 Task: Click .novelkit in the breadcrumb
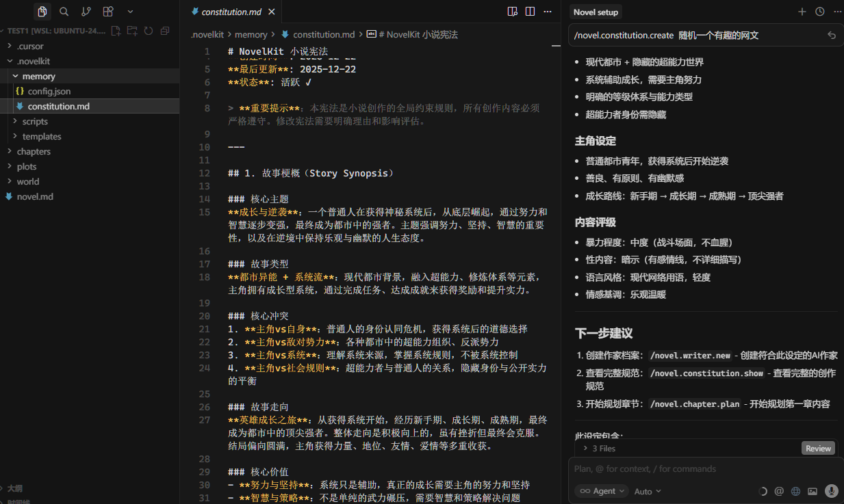[207, 34]
